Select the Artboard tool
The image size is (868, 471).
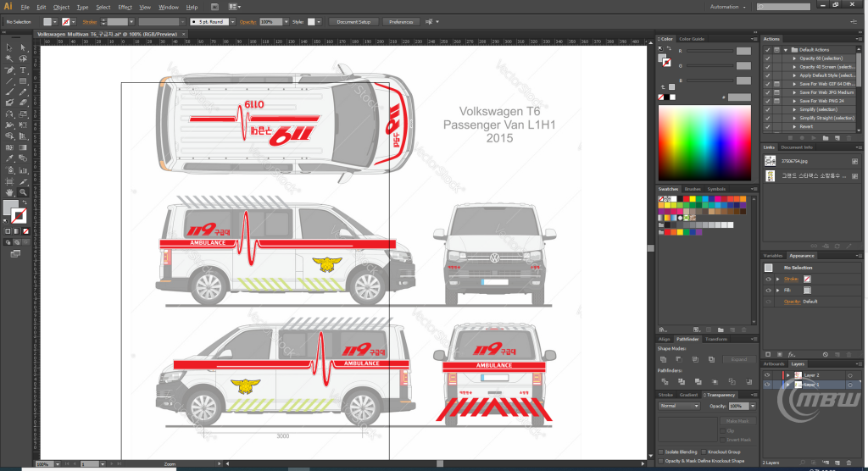pyautogui.click(x=9, y=181)
